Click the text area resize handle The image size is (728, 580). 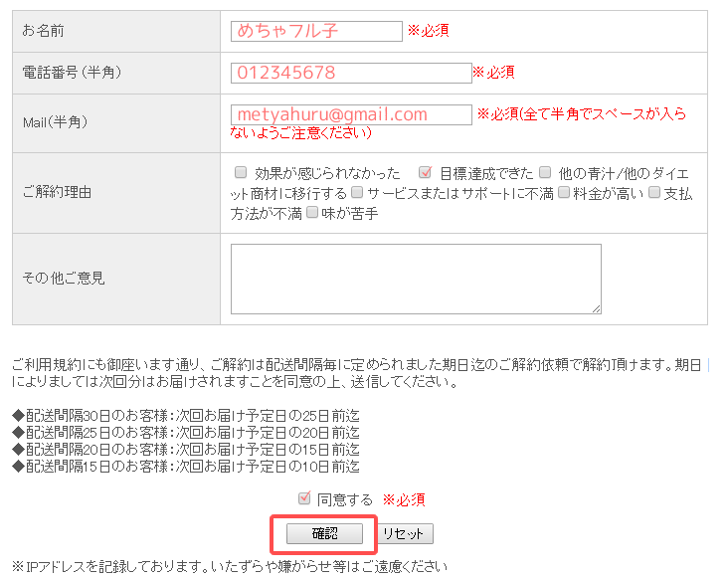597,308
